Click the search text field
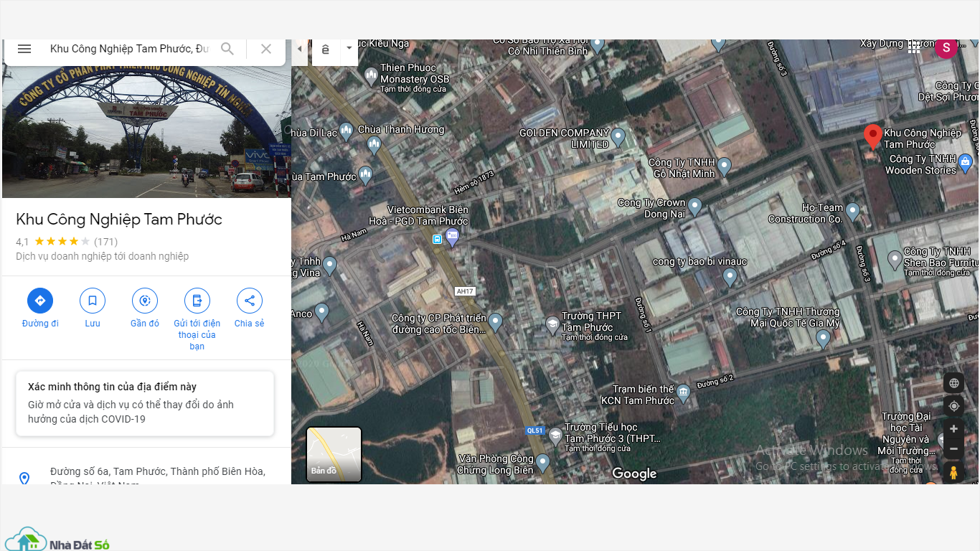 [130, 49]
